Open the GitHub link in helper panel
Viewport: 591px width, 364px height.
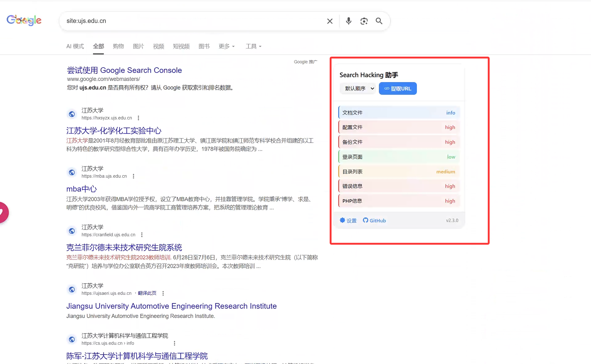click(374, 221)
